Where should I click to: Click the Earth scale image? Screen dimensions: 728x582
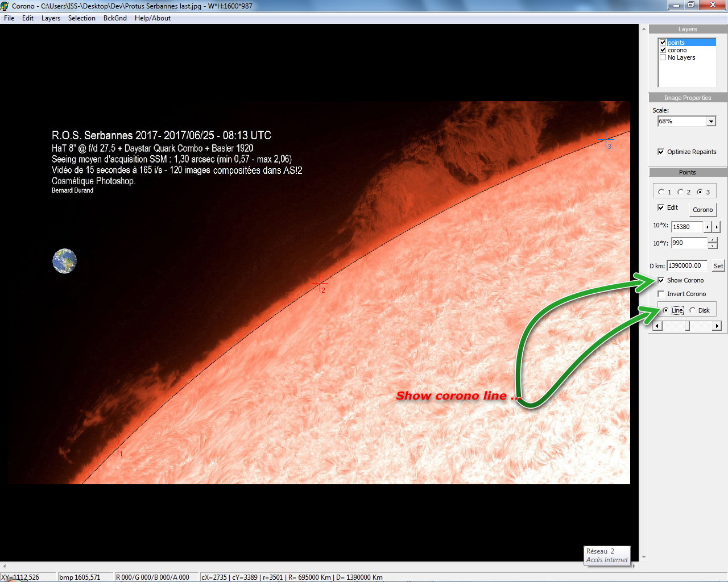(x=64, y=261)
